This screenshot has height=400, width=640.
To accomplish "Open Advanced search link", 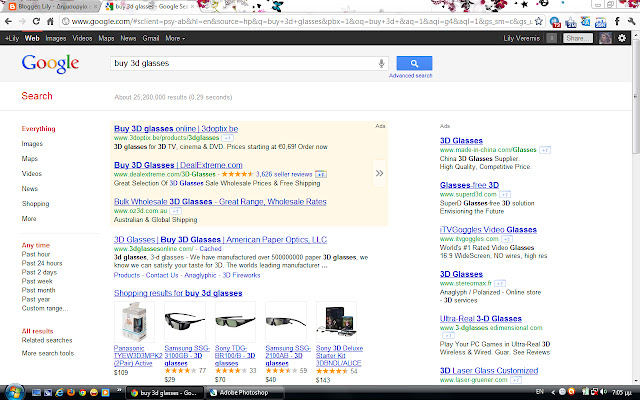I will click(411, 76).
